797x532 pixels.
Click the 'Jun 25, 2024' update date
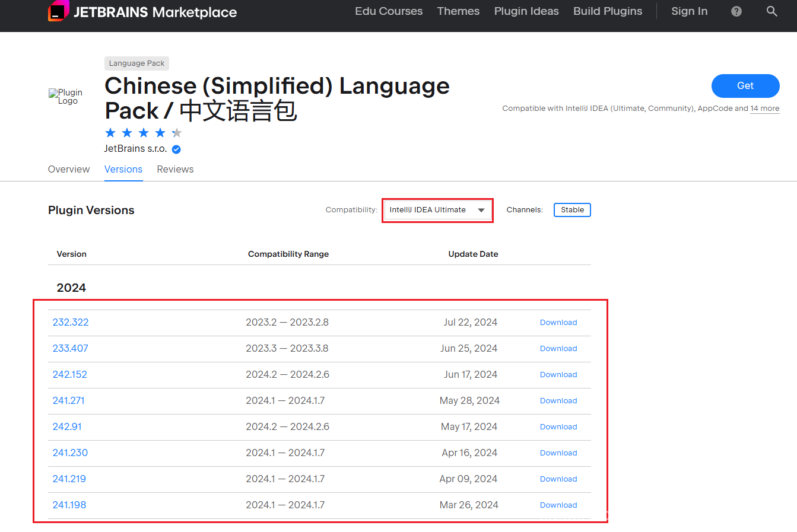[x=469, y=349]
